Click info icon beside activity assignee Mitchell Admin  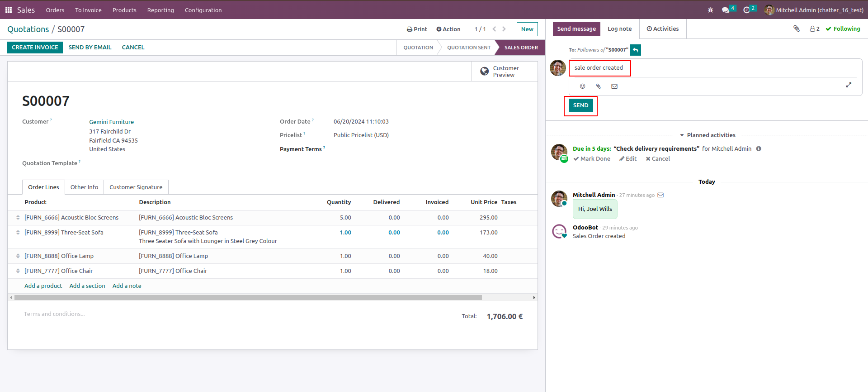tap(759, 148)
